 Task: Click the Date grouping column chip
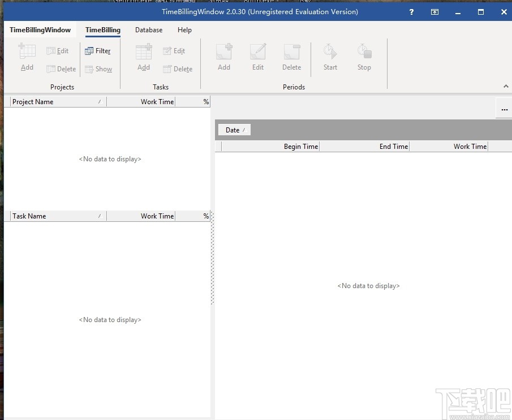click(x=234, y=130)
